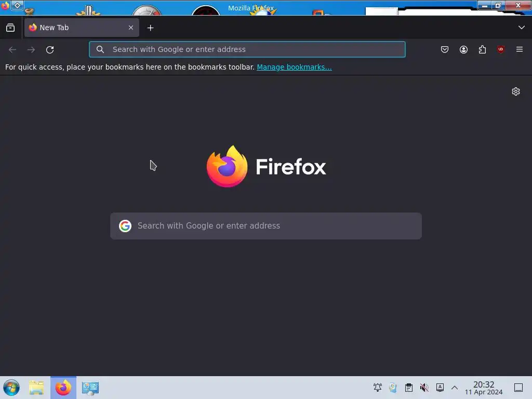Focus the address bar search field
The image size is (532, 399).
point(247,49)
